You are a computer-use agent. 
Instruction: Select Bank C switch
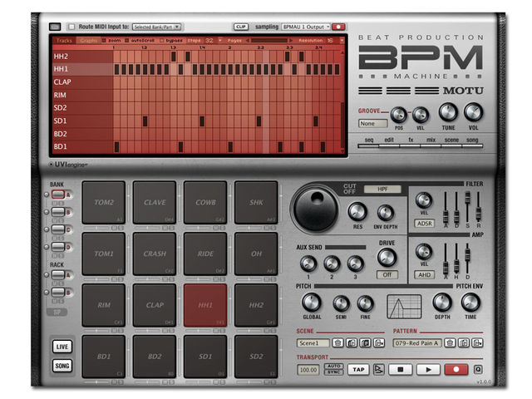click(x=58, y=229)
